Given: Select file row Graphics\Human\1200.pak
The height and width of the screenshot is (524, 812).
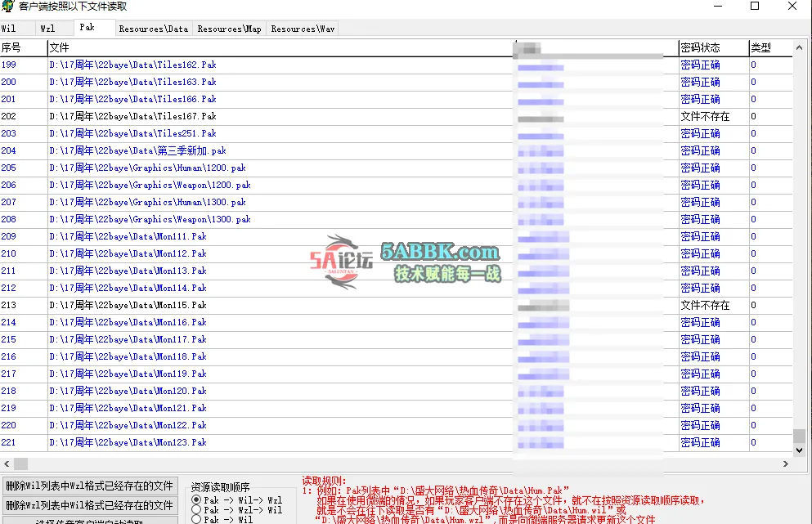Looking at the screenshot, I should click(x=396, y=168).
